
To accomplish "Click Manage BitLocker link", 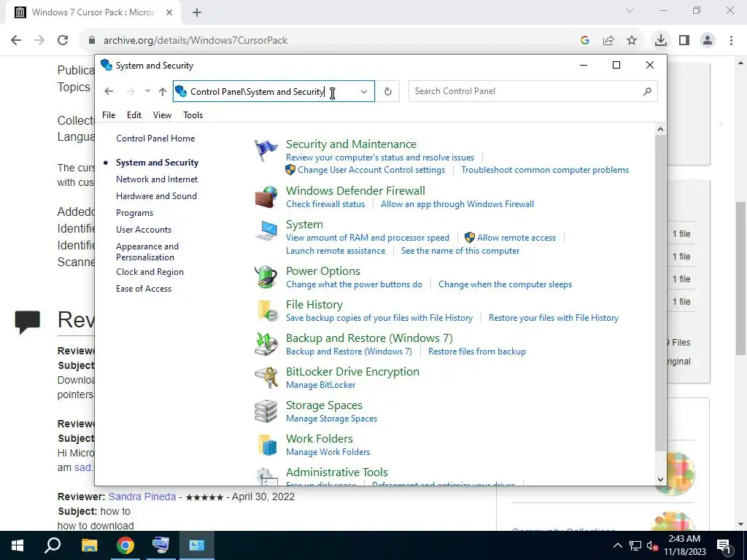I will pos(321,385).
